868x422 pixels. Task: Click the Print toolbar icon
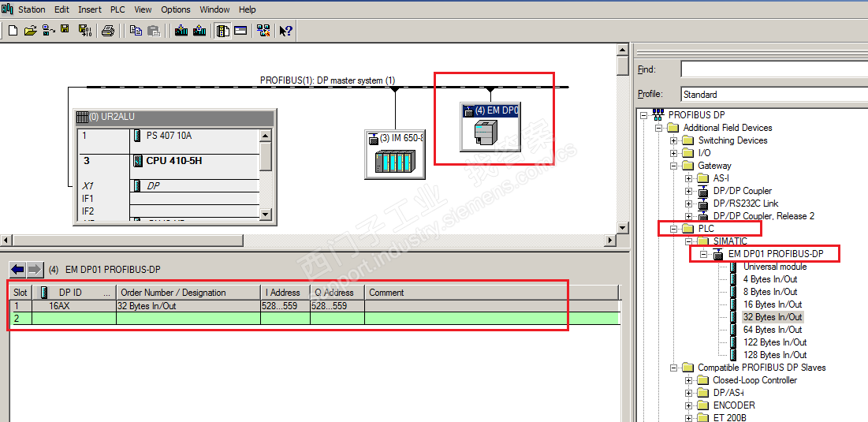pos(108,31)
